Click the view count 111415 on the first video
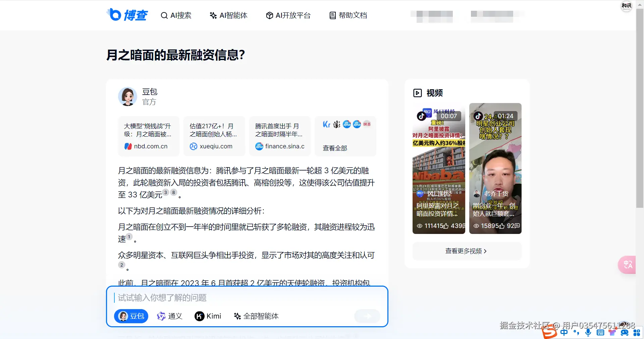 click(x=430, y=226)
